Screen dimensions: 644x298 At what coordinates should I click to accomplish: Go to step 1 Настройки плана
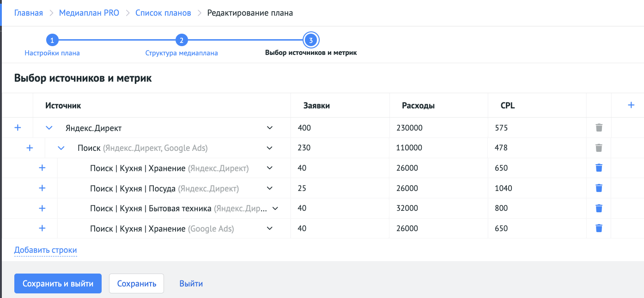[52, 41]
